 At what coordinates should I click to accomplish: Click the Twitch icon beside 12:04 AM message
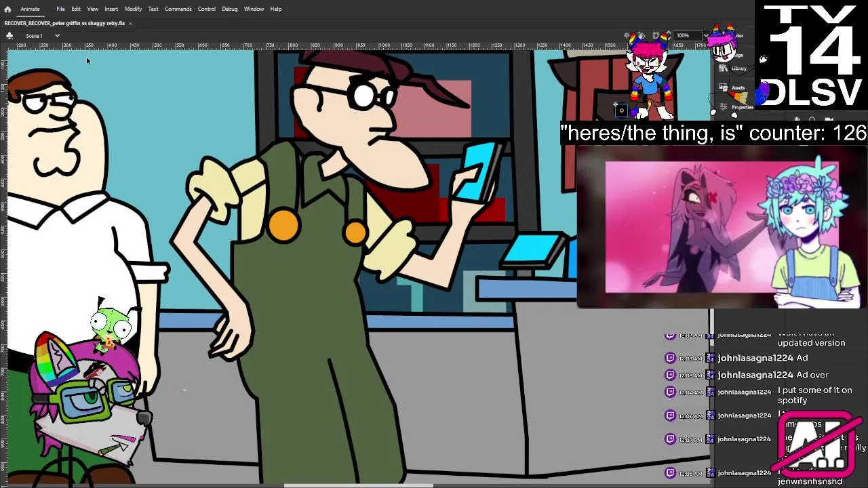click(671, 392)
